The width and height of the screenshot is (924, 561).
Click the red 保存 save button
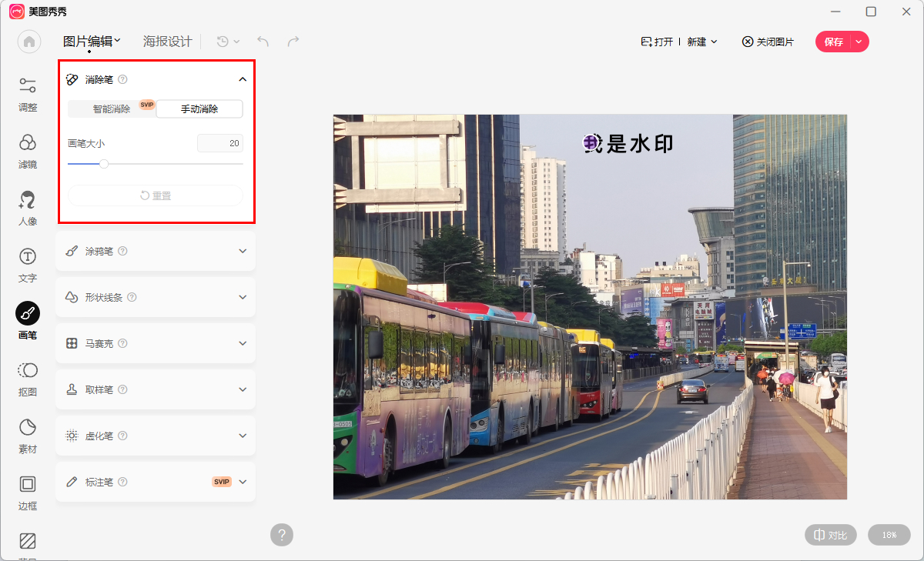point(835,41)
